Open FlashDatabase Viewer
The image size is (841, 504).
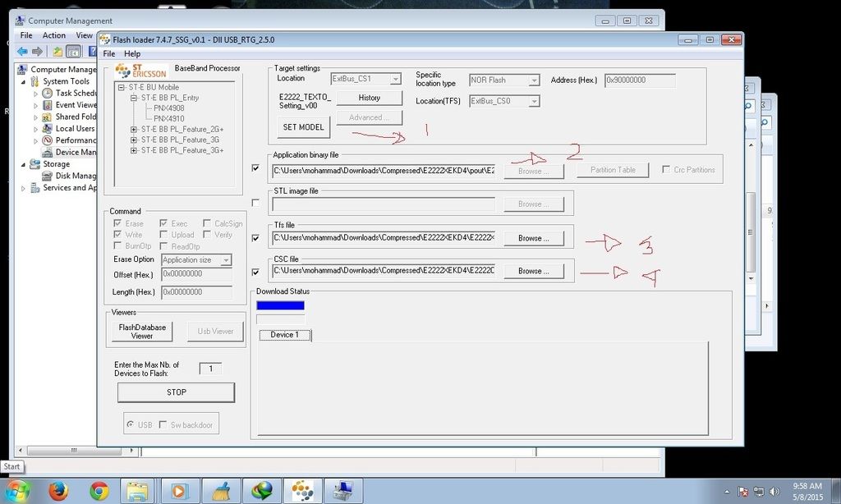tap(142, 332)
